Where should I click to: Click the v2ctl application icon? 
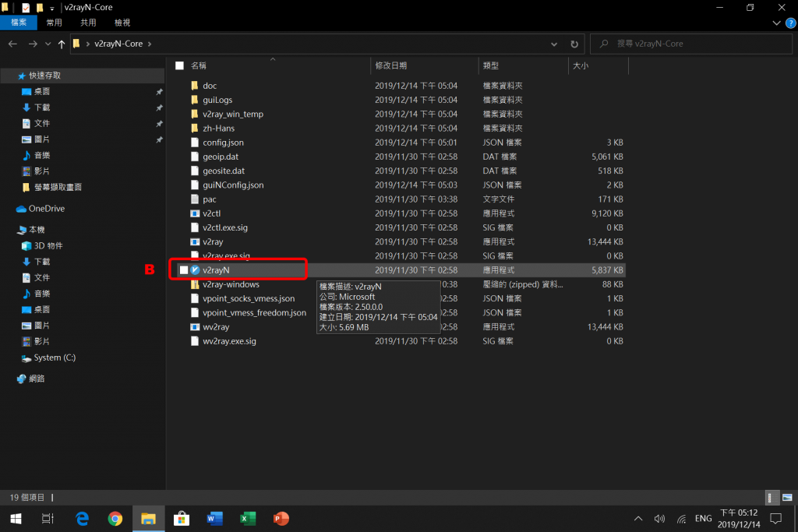tap(195, 213)
